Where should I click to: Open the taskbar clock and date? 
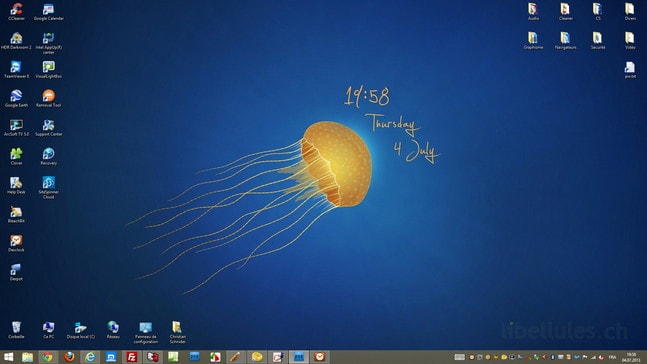tap(631, 357)
